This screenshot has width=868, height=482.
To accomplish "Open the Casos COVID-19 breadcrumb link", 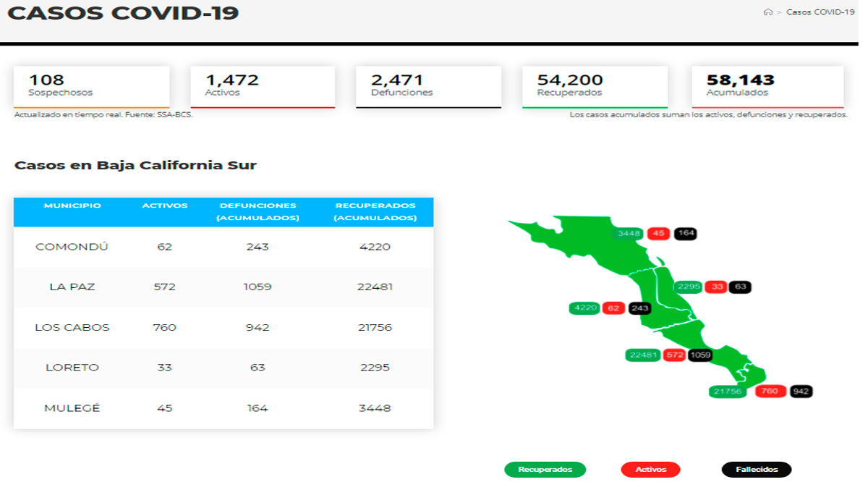I will tap(820, 12).
